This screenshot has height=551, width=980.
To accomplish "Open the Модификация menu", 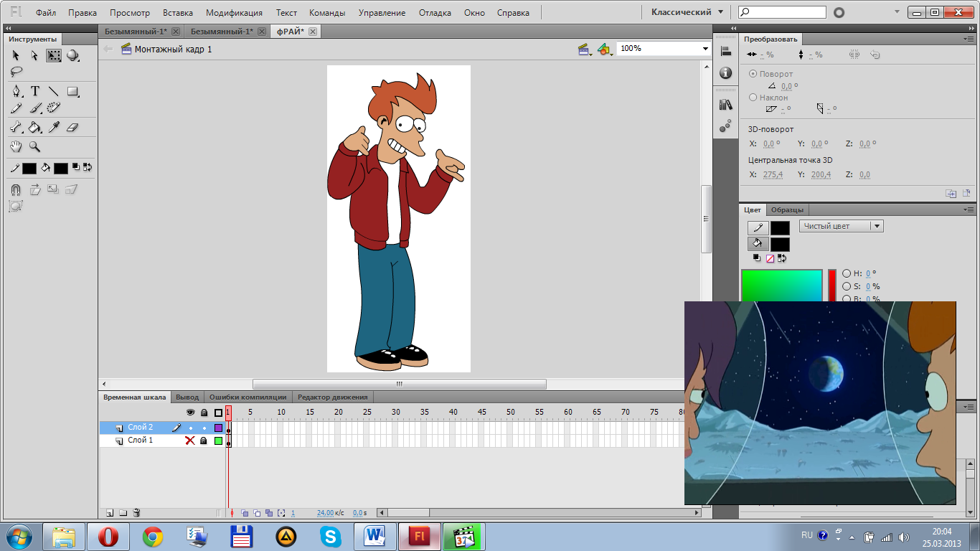I will point(234,12).
